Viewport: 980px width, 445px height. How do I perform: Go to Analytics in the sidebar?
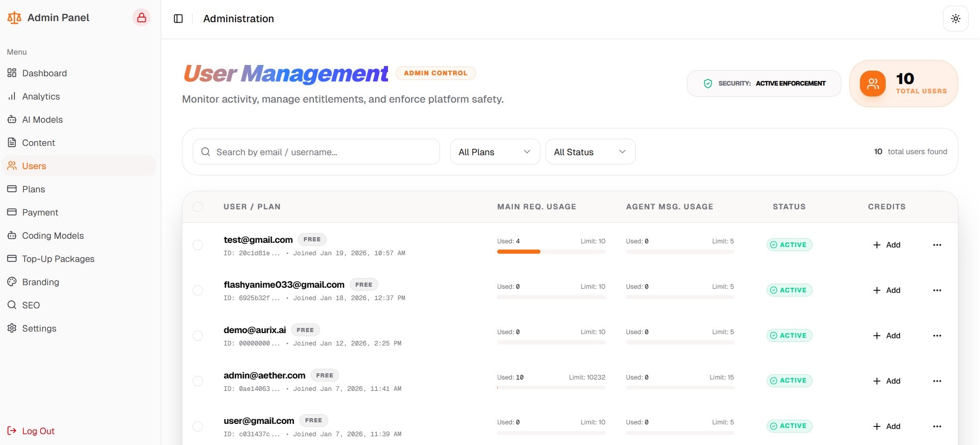[79, 96]
